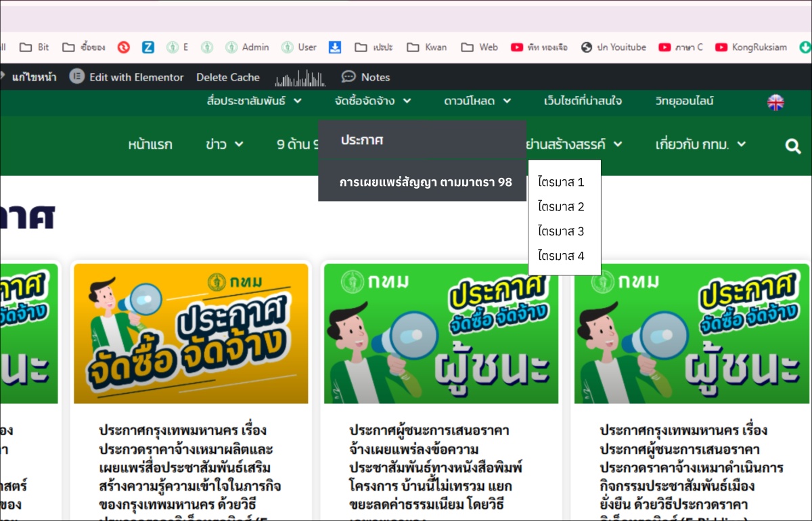Open the ซื้อของ bookmark folder
This screenshot has height=521, width=812.
(x=84, y=47)
